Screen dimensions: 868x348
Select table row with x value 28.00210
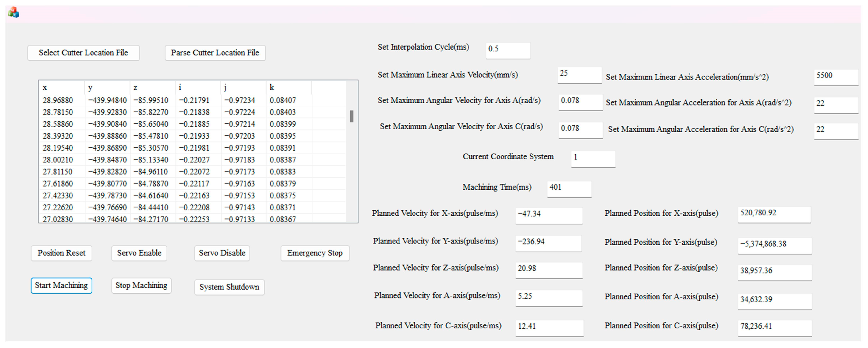pos(192,160)
